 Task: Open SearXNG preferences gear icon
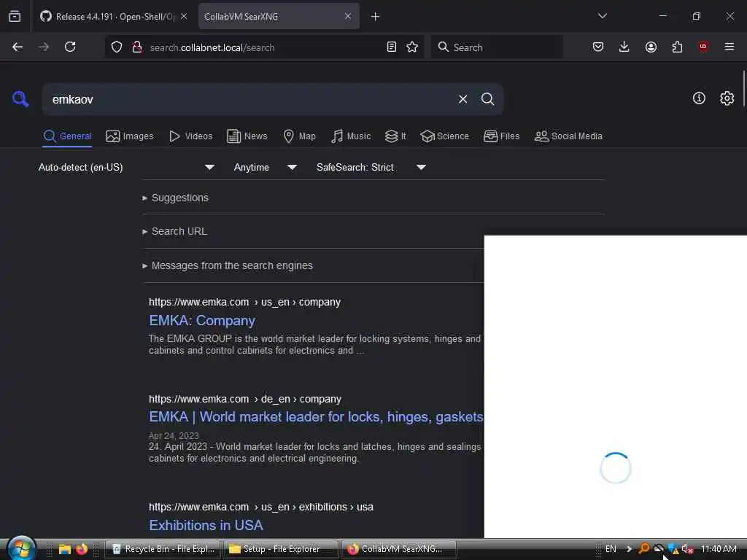727,98
